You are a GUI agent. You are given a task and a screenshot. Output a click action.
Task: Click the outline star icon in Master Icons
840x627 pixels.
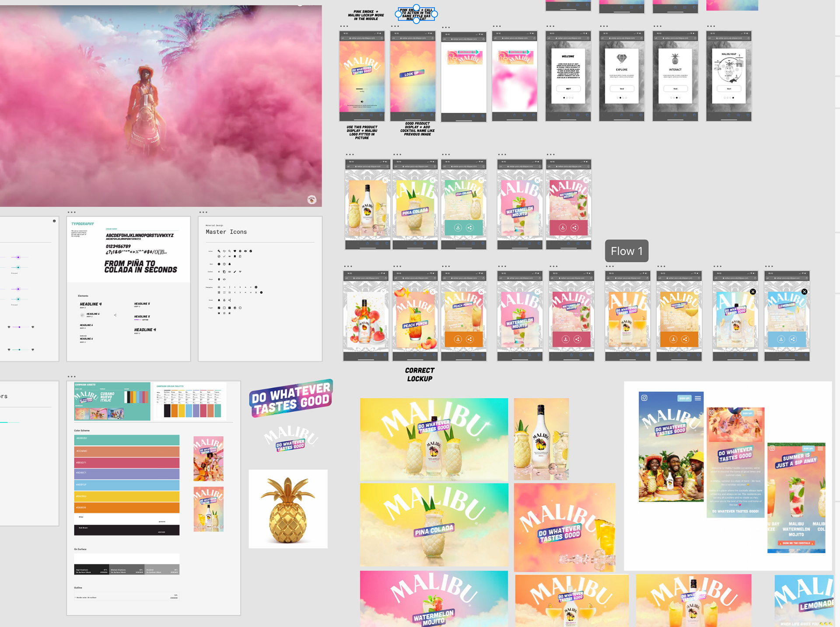pyautogui.click(x=224, y=313)
